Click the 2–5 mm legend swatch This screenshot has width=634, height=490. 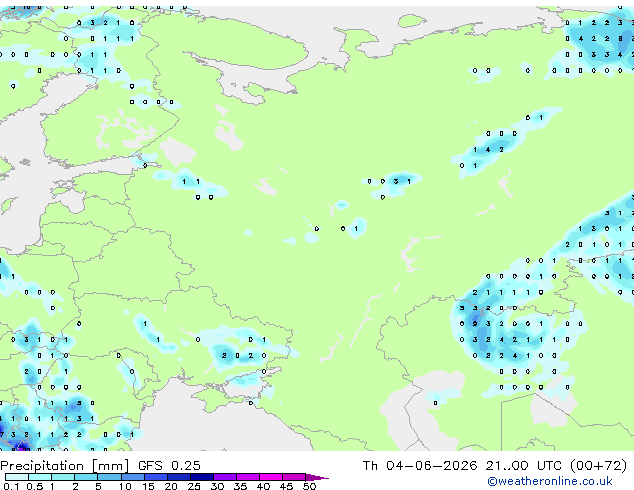point(86,477)
